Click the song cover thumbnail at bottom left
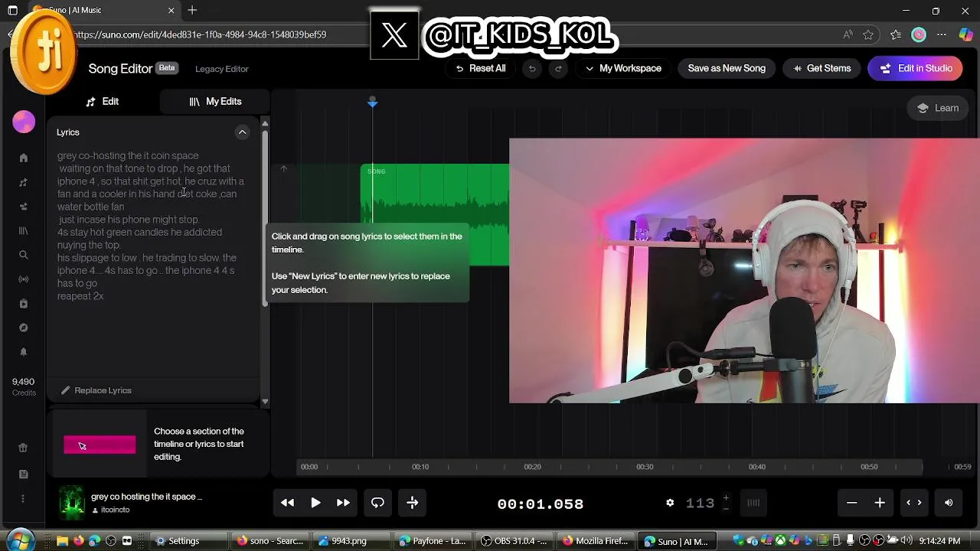Viewport: 980px width, 551px height. click(x=72, y=503)
